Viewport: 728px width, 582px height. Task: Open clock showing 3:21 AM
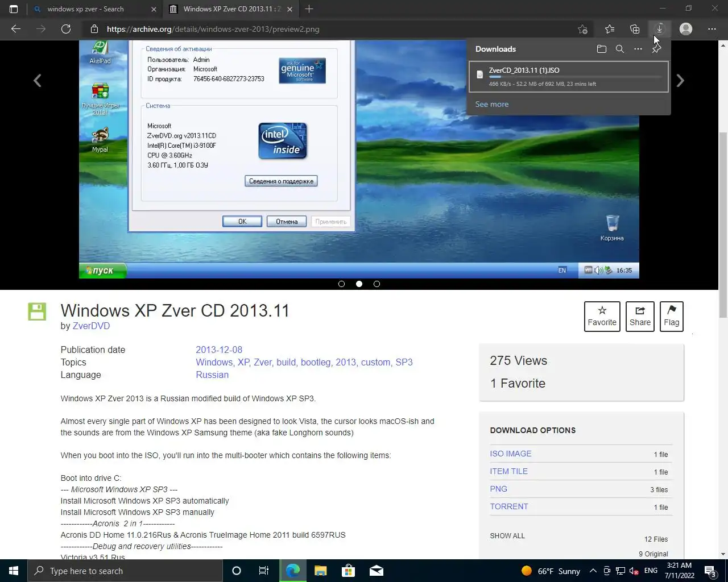coord(679,571)
